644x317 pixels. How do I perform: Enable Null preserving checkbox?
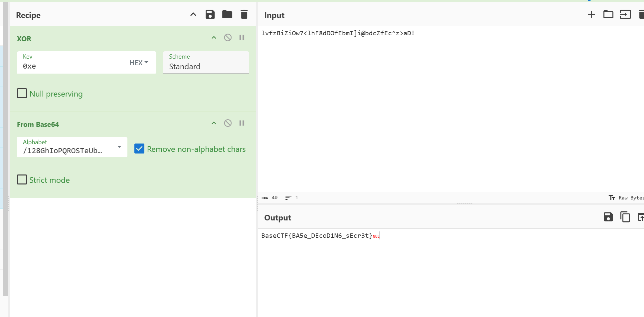[x=22, y=93]
